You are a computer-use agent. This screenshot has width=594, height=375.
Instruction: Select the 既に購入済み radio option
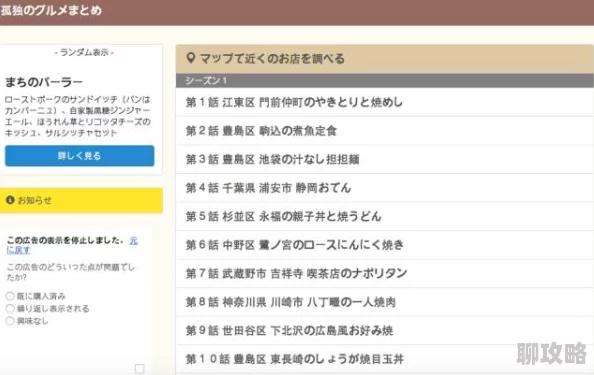click(x=10, y=296)
